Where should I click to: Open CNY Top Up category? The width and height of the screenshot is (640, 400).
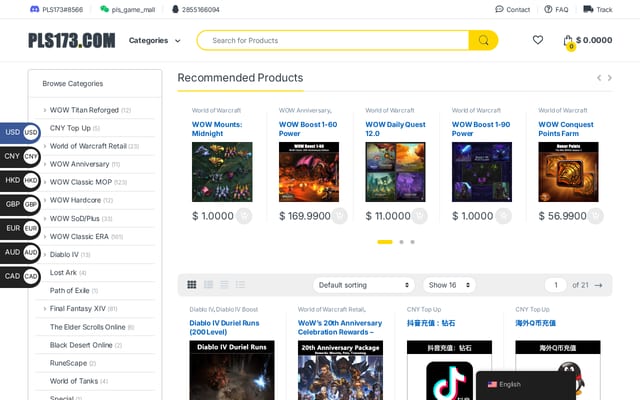(70, 128)
